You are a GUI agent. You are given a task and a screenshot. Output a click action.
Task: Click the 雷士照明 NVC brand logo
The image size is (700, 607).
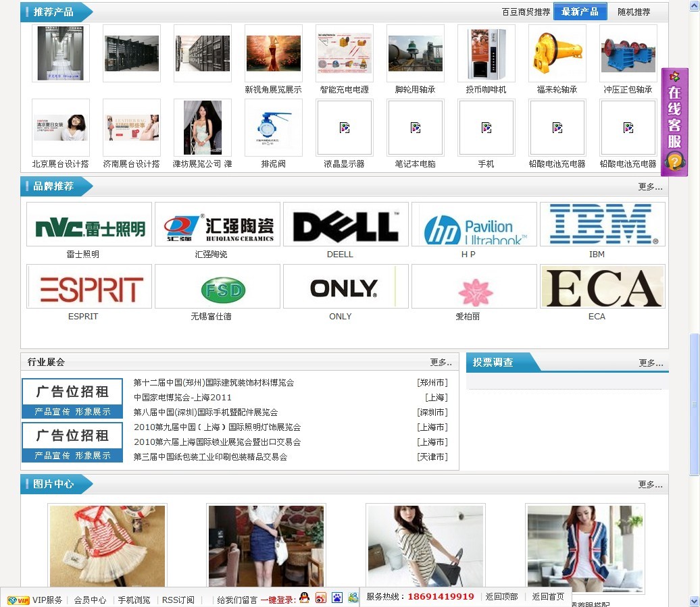tap(89, 224)
